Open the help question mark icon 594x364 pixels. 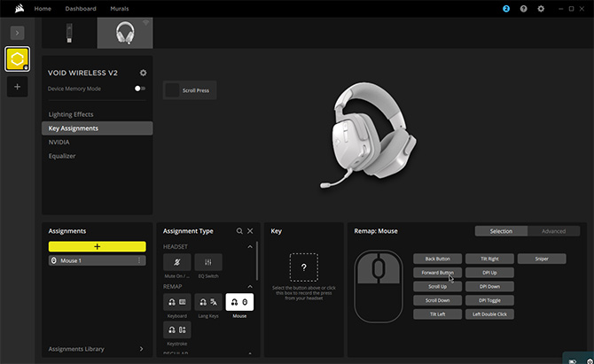[524, 9]
